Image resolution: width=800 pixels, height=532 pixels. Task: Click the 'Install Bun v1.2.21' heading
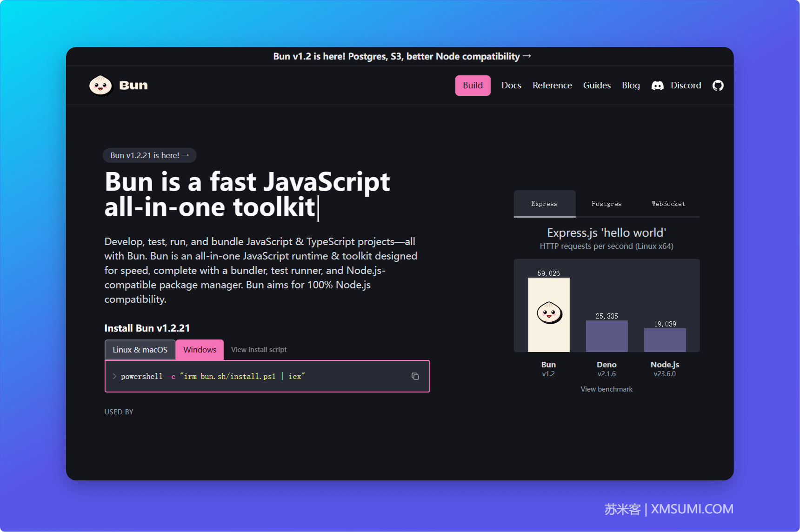[147, 328]
